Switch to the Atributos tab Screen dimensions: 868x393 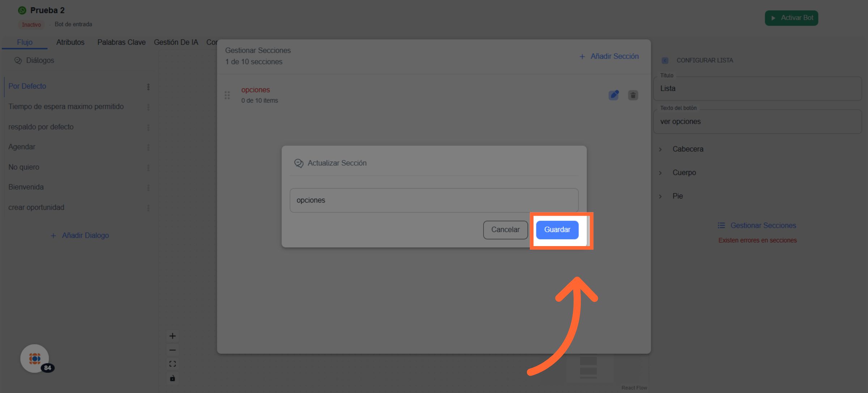[x=70, y=42]
